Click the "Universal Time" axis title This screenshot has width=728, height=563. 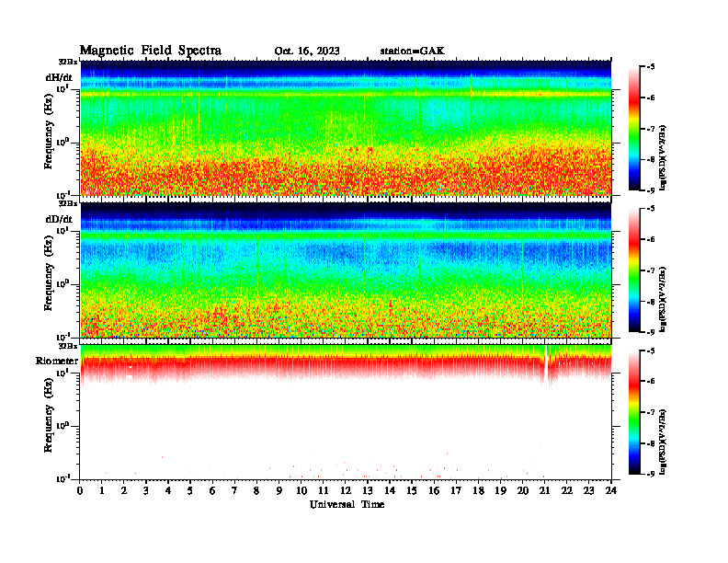pos(347,504)
